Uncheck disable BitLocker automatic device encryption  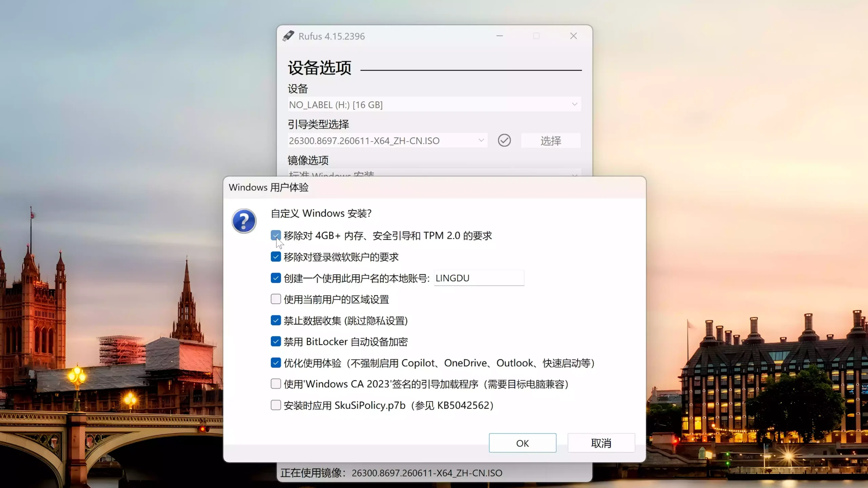tap(276, 341)
